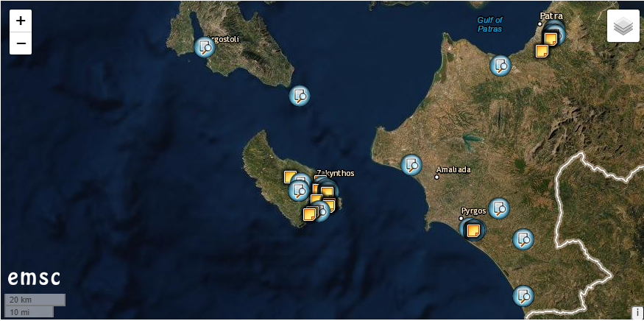Open the yellow note marker at Pyrgos

tap(473, 230)
